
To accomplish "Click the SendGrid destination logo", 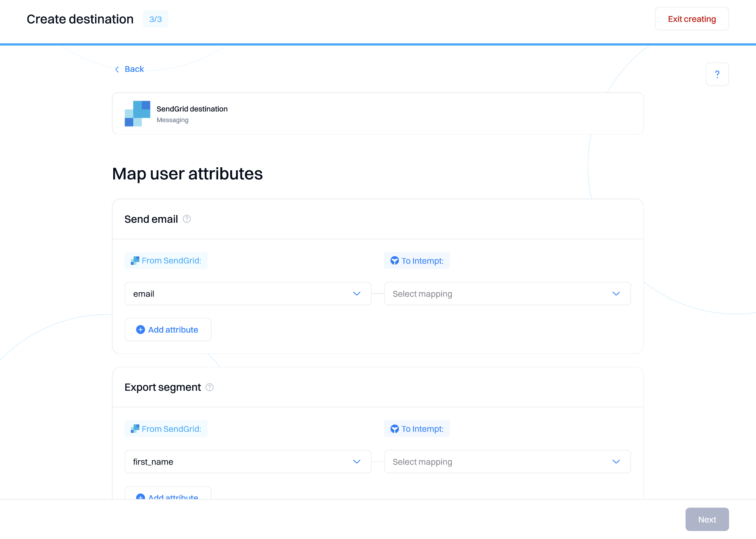I will coord(137,113).
